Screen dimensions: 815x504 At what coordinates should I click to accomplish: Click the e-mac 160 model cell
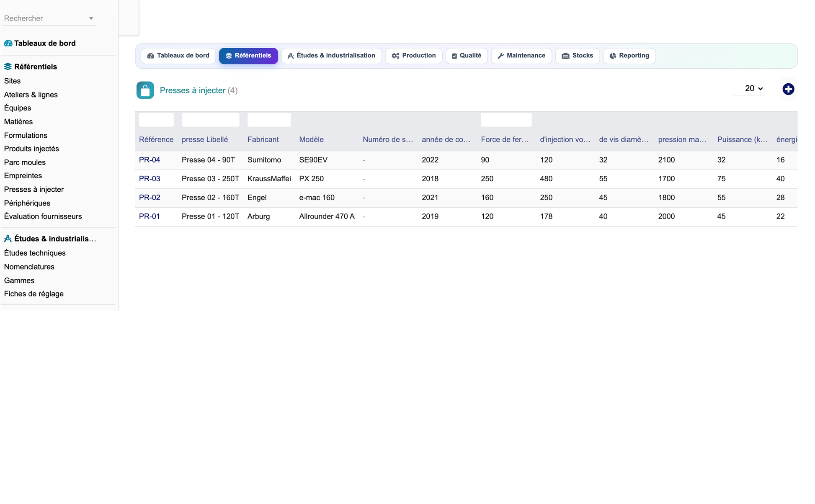pos(317,198)
